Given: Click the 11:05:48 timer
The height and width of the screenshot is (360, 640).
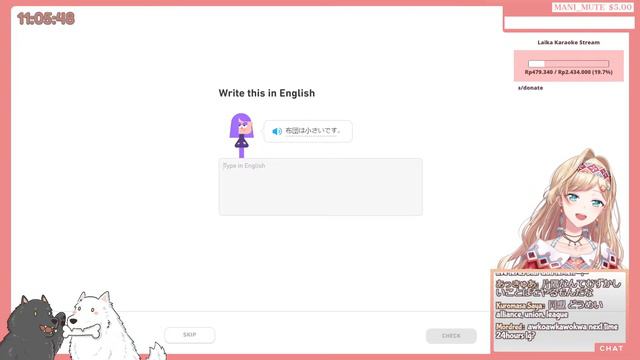Looking at the screenshot, I should [x=46, y=19].
